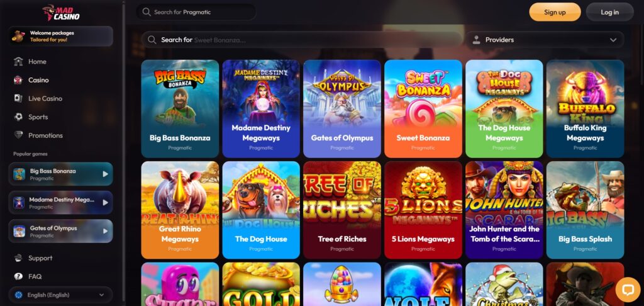The image size is (644, 306).
Task: Click the Promotions diamond icon
Action: point(18,135)
